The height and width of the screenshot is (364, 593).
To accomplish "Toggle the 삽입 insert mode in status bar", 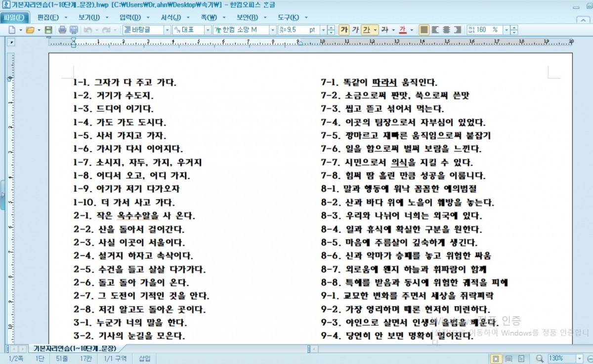I will (145, 358).
